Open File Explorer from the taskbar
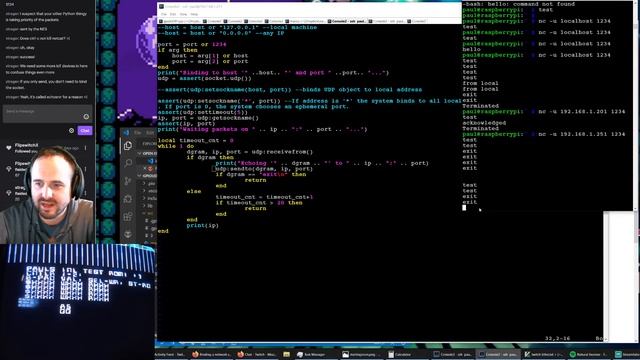The width and height of the screenshot is (640, 360). pos(287,354)
